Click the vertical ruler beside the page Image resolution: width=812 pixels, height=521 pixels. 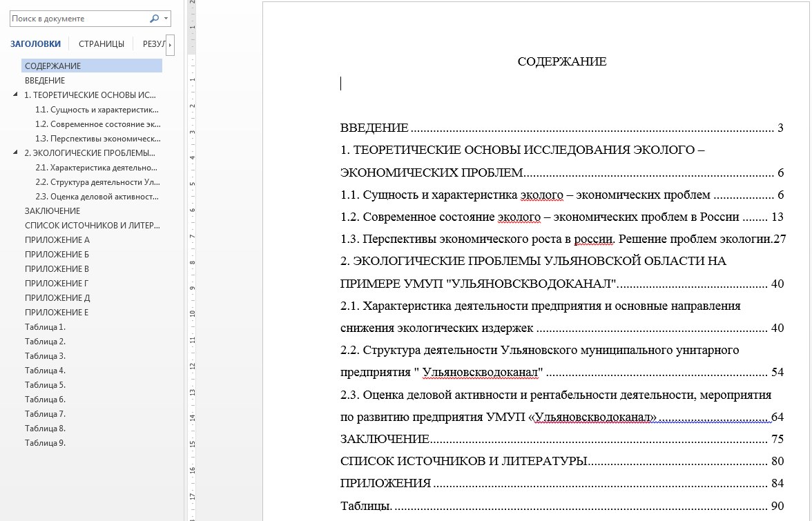[x=192, y=260]
